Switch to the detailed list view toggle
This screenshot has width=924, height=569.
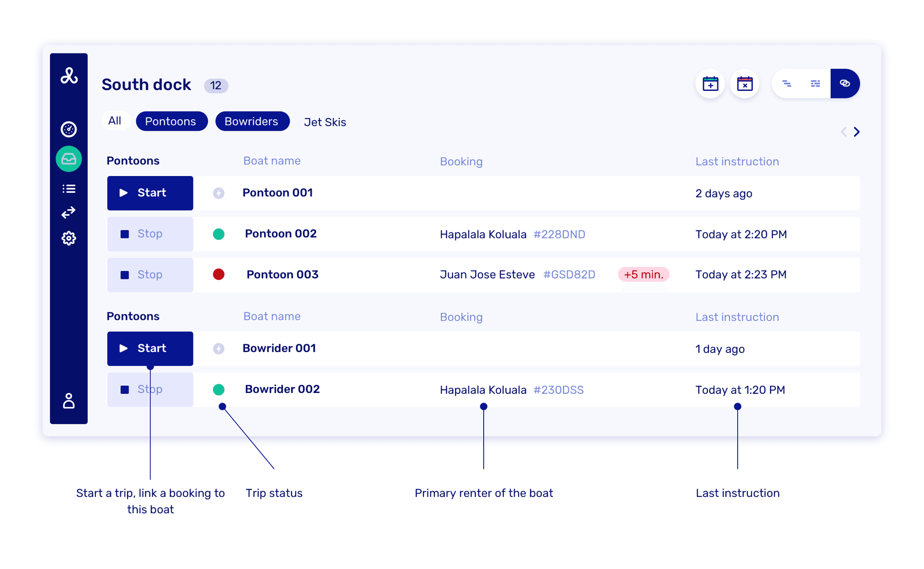pos(816,83)
